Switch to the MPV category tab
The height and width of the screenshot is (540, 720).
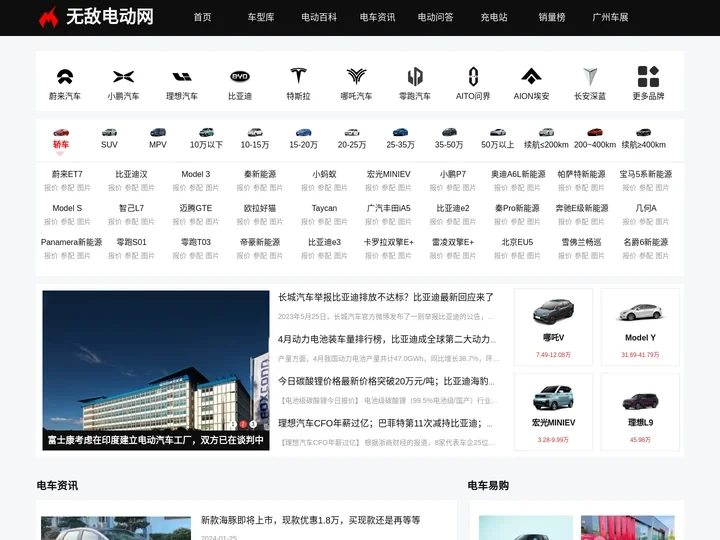[x=158, y=139]
